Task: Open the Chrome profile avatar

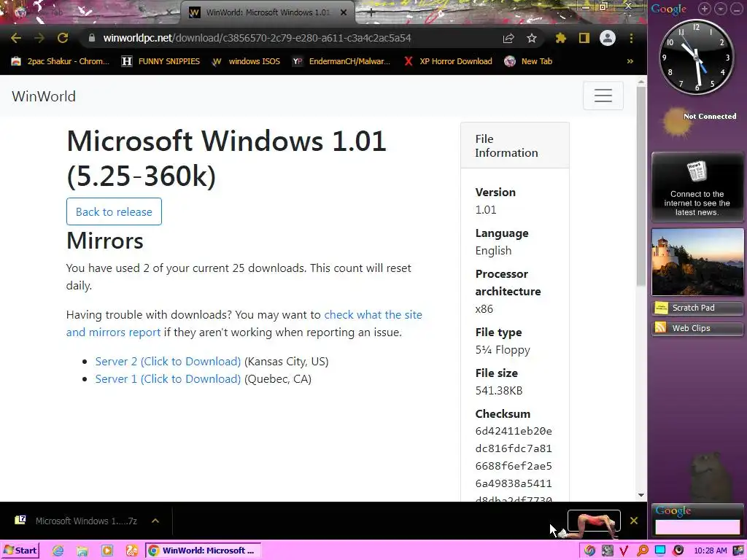Action: (608, 38)
